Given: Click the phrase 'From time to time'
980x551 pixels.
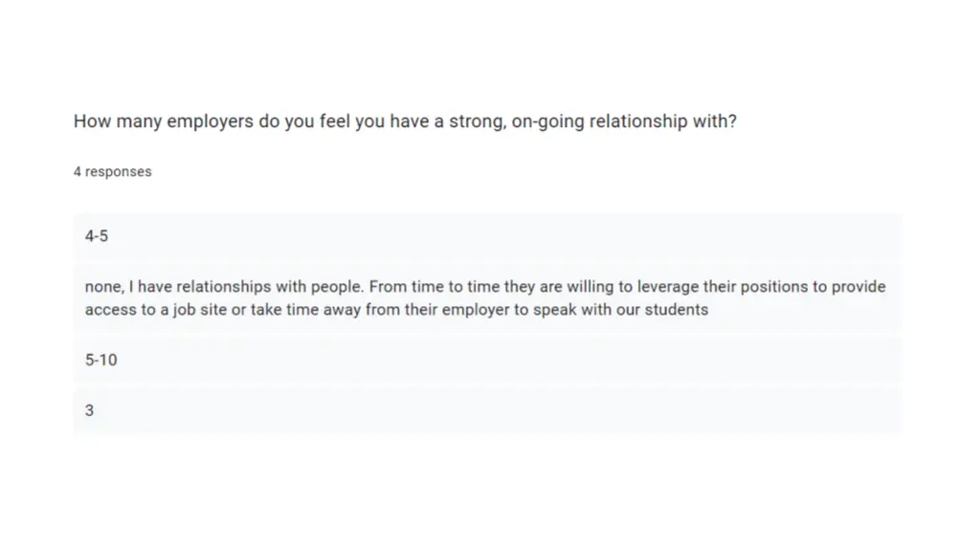Looking at the screenshot, I should (434, 287).
